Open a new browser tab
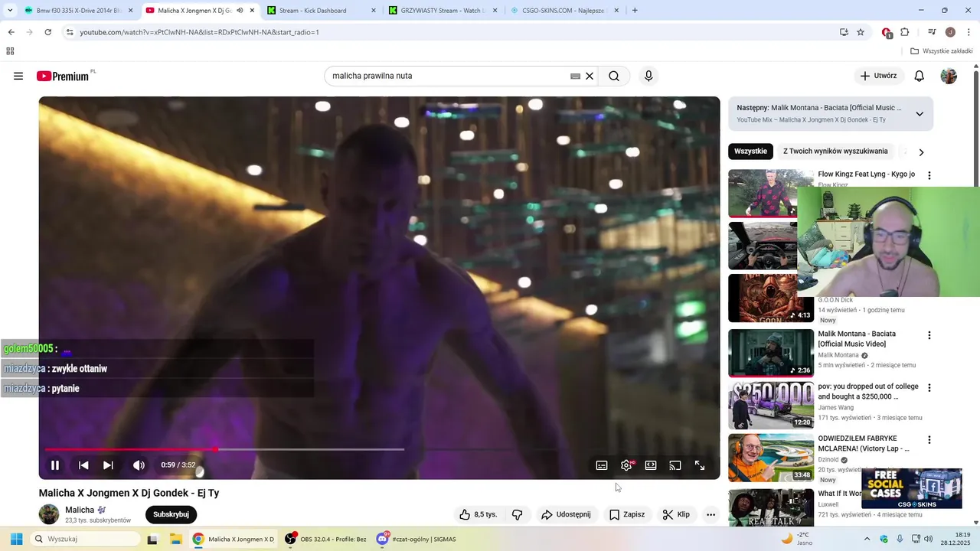 (635, 11)
